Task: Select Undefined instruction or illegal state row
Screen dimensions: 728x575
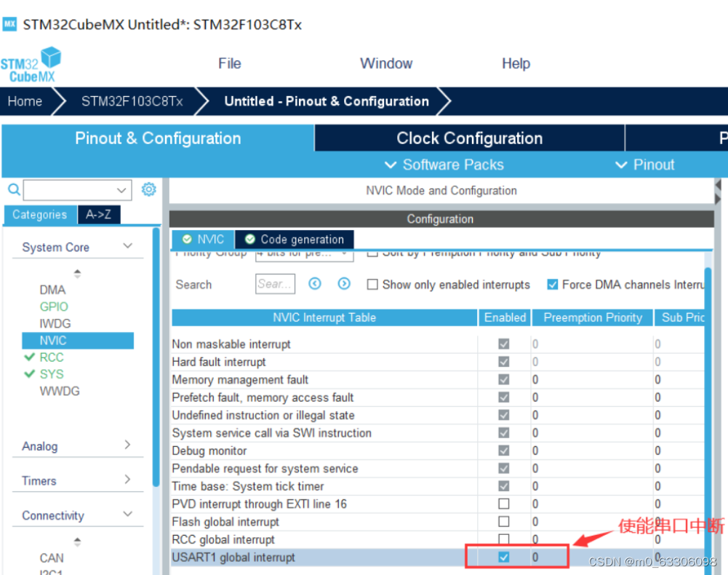Action: [438, 415]
